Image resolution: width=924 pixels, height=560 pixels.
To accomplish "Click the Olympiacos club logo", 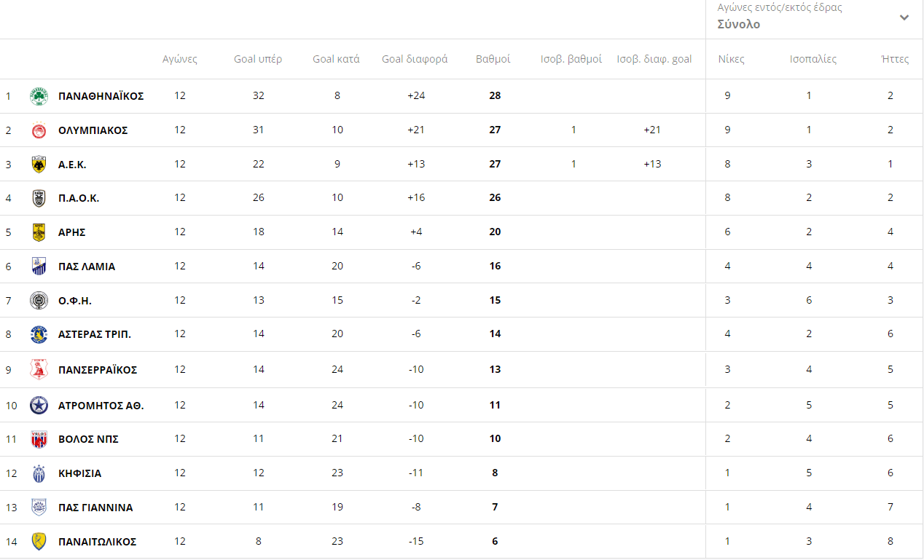I will coord(39,130).
